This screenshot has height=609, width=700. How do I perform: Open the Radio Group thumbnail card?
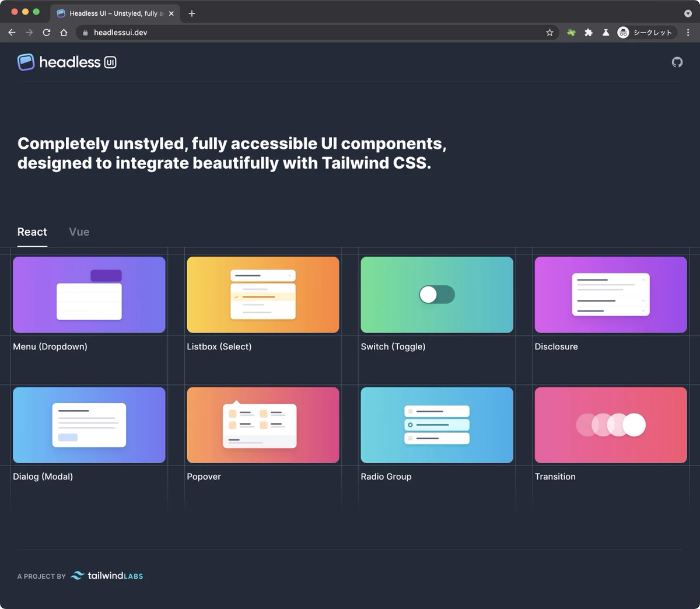(x=437, y=425)
